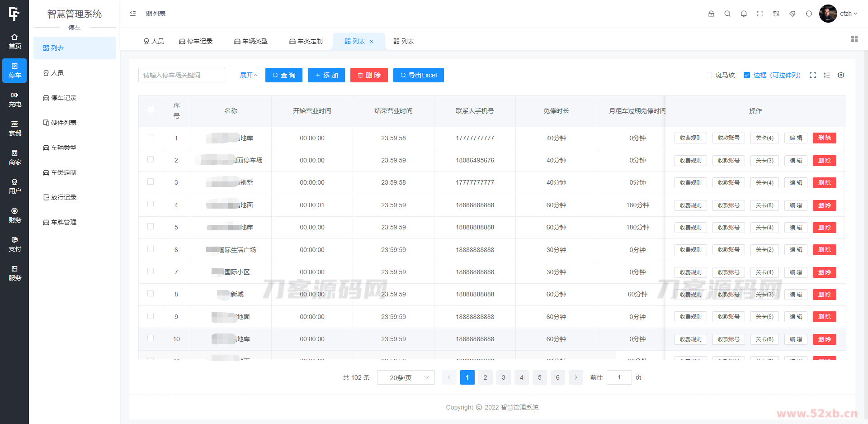Screen dimensions: 868x424
Task: Open the 财务 finance section in sidebar
Action: [x=14, y=215]
